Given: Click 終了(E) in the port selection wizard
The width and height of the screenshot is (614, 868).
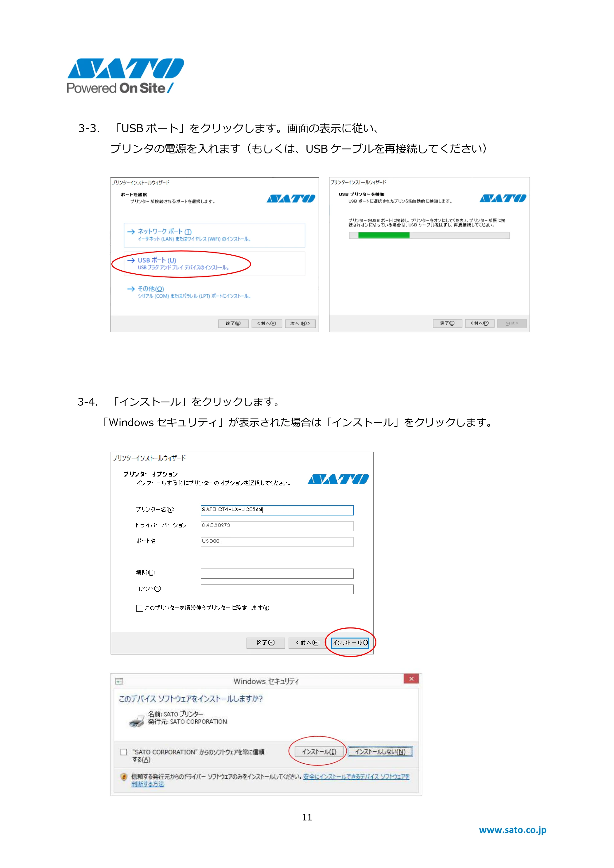Looking at the screenshot, I should [233, 324].
